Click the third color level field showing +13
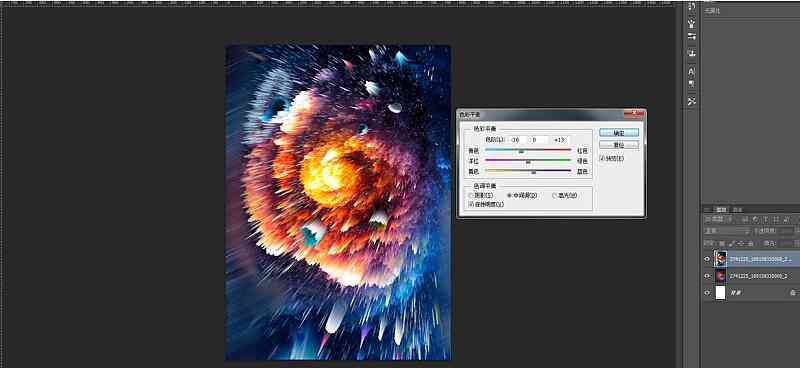Viewport: 800px width, 368px height. click(561, 139)
